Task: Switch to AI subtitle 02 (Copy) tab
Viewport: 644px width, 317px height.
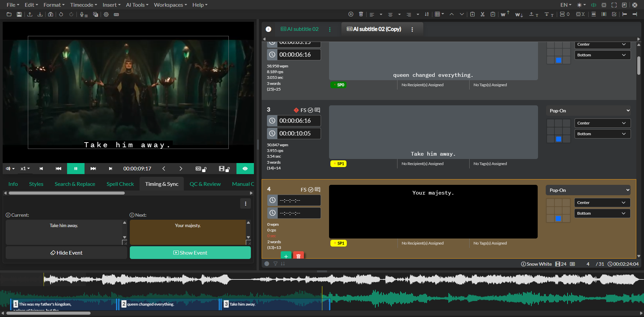Action: click(374, 29)
